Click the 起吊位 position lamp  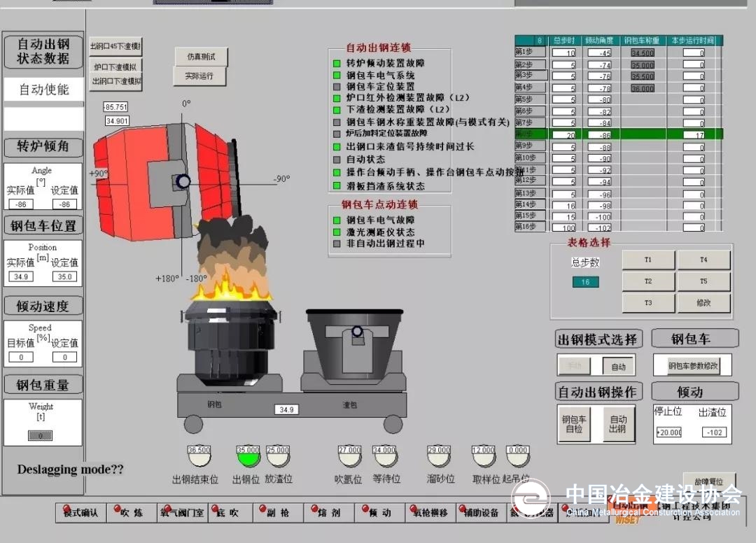(x=518, y=456)
